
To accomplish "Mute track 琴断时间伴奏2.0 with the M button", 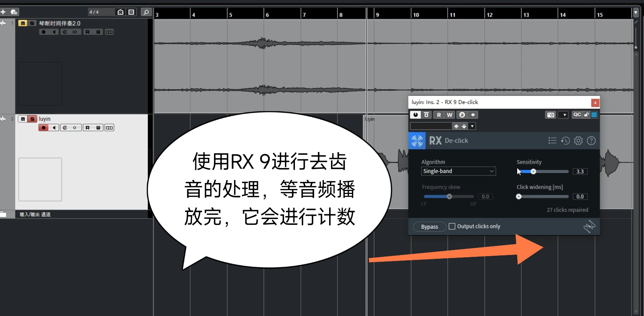I will point(23,23).
